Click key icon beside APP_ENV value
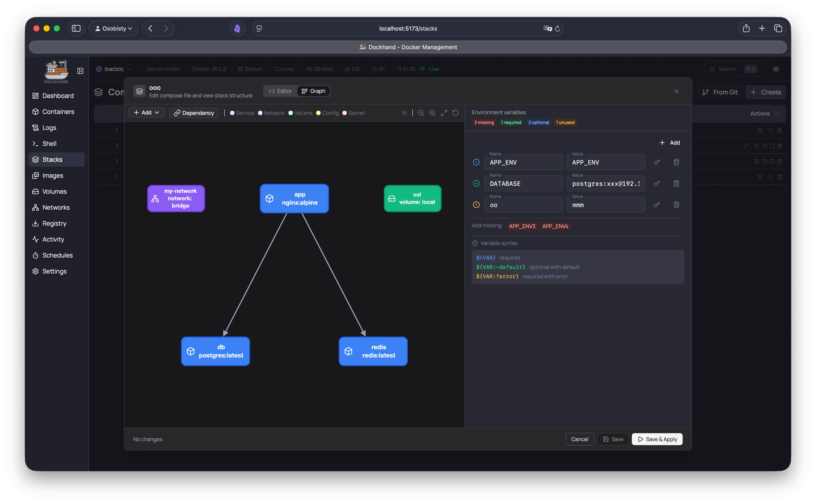Image resolution: width=816 pixels, height=504 pixels. 656,162
